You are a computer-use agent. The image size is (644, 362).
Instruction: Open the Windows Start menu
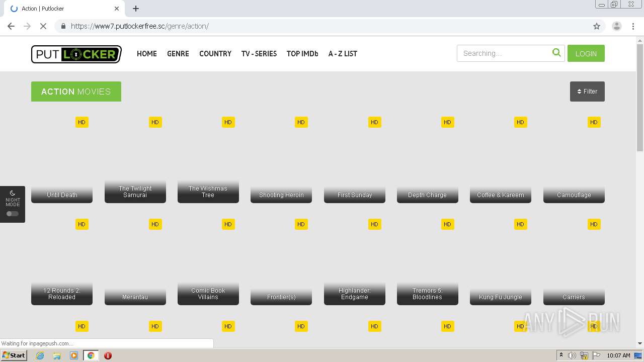point(14,355)
